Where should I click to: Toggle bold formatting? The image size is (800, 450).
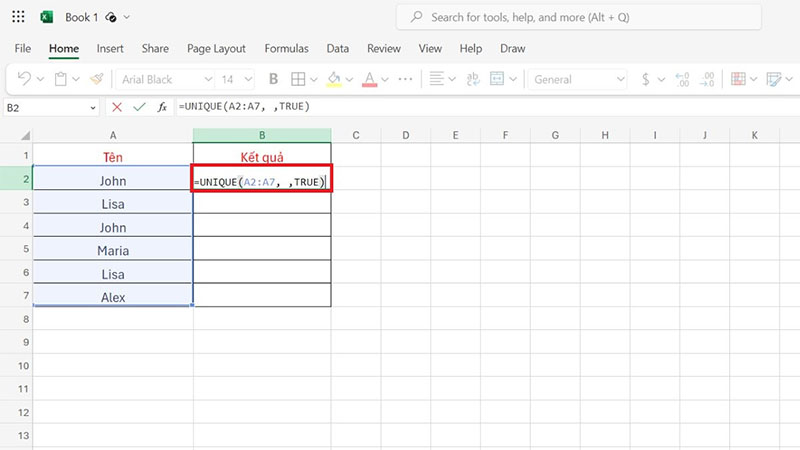click(x=272, y=79)
